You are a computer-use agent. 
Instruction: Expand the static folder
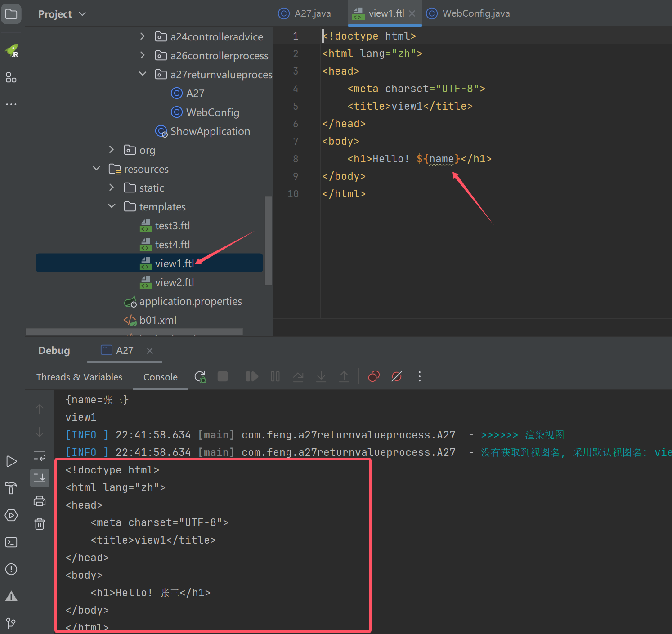coord(112,188)
